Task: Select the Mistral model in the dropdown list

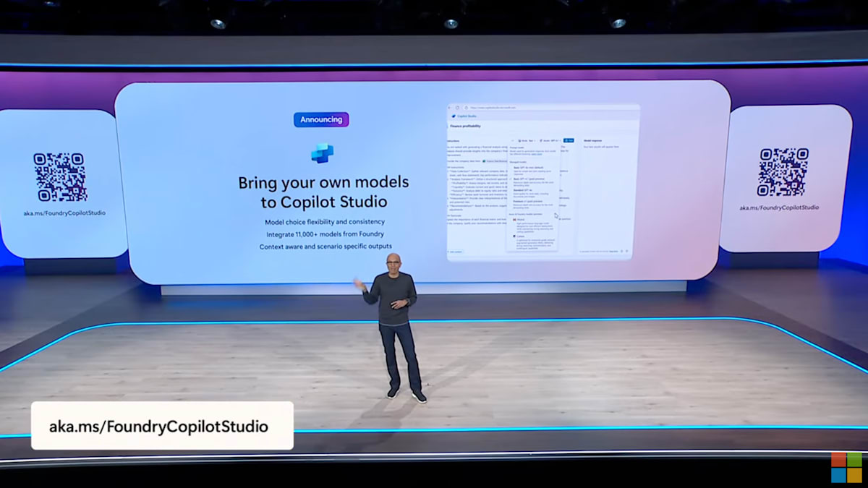Action: [x=532, y=226]
